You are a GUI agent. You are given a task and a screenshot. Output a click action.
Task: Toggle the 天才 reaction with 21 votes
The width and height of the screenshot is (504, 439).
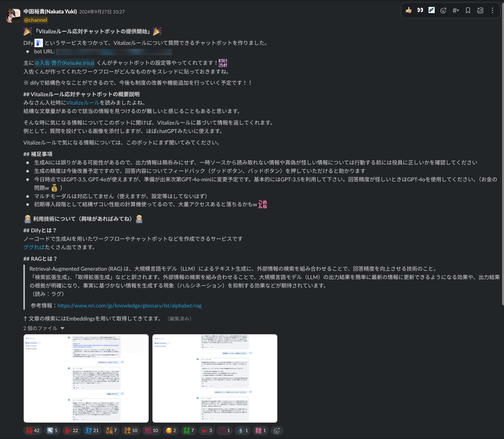[92, 430]
